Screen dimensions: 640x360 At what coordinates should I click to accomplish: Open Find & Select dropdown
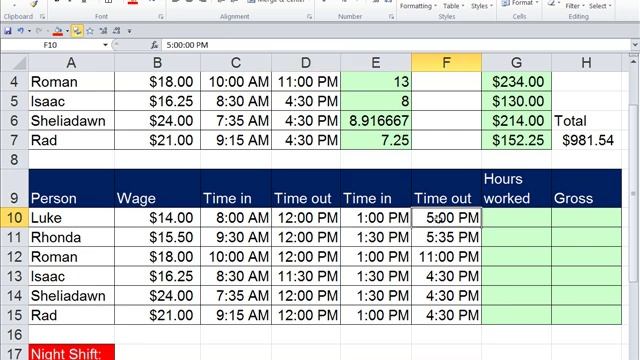click(x=600, y=6)
